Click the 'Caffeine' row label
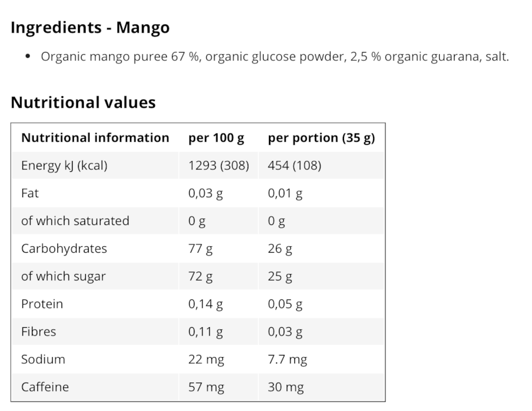The height and width of the screenshot is (411, 532). coord(45,387)
